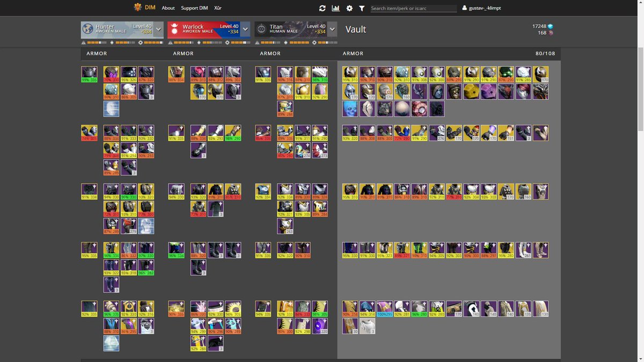Open the gustav-_-klimpt account menu

[481, 8]
